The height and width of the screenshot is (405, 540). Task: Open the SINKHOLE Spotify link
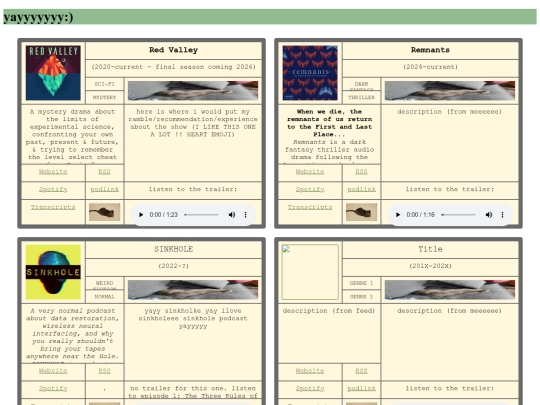pyautogui.click(x=53, y=388)
